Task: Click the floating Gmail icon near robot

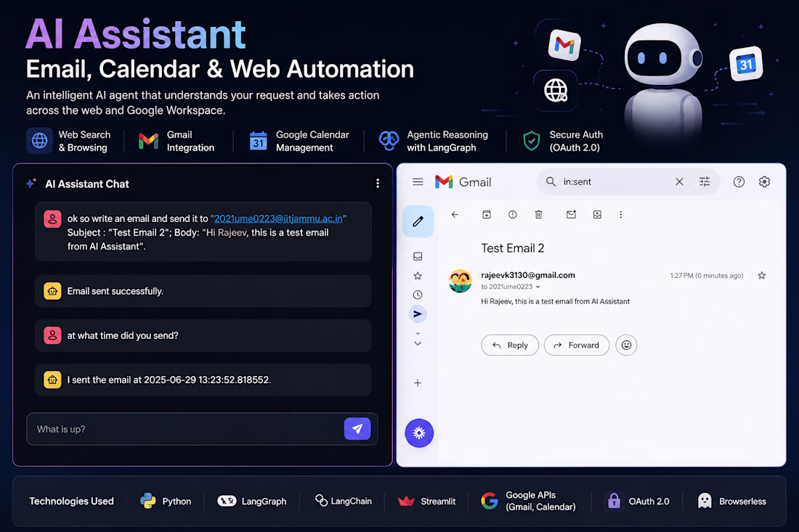Action: coord(564,45)
